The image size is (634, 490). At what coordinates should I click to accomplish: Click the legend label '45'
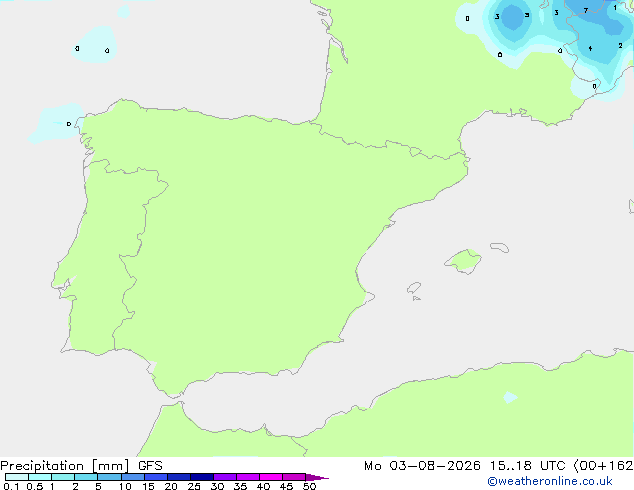[286, 486]
